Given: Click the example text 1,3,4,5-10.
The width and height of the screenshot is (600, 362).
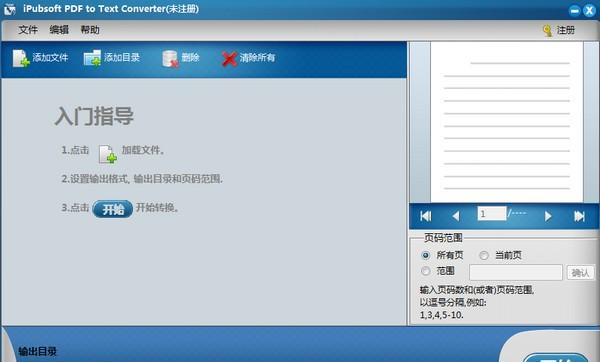Looking at the screenshot, I should pos(442,315).
